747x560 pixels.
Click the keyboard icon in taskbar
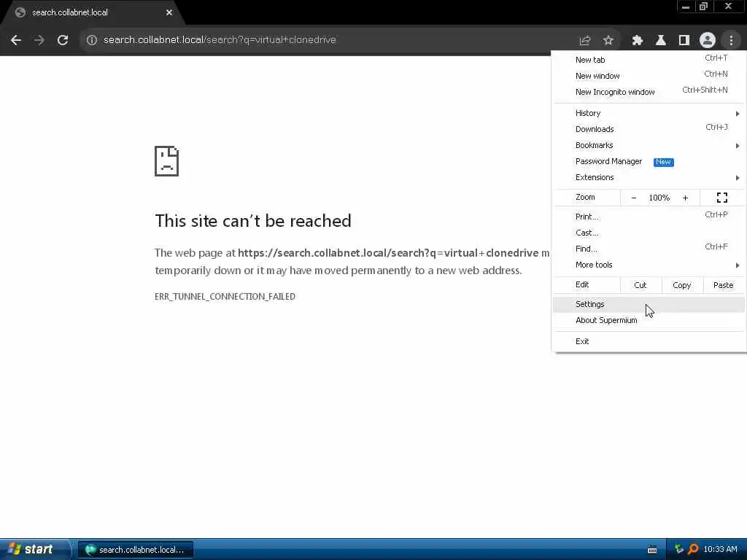click(x=652, y=550)
